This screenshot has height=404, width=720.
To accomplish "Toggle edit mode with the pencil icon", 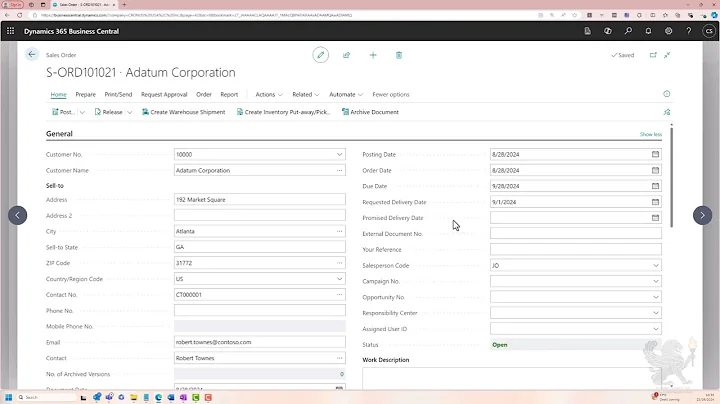I will tap(321, 55).
